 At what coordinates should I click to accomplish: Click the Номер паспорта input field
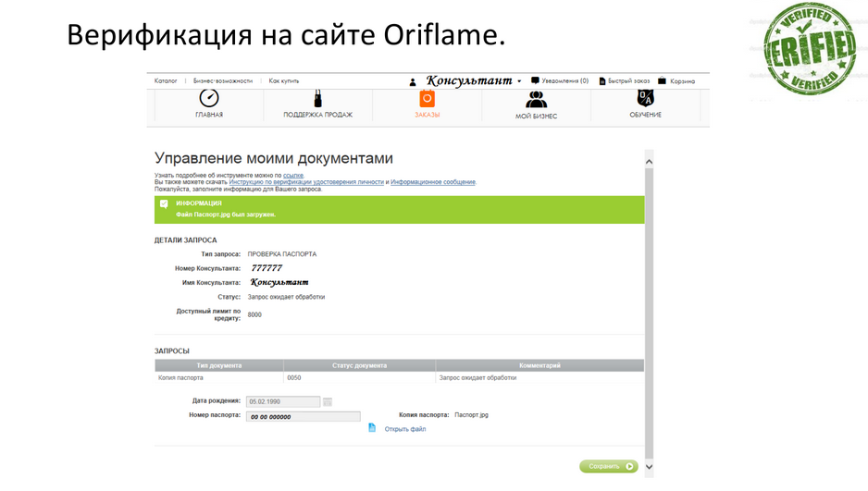304,416
